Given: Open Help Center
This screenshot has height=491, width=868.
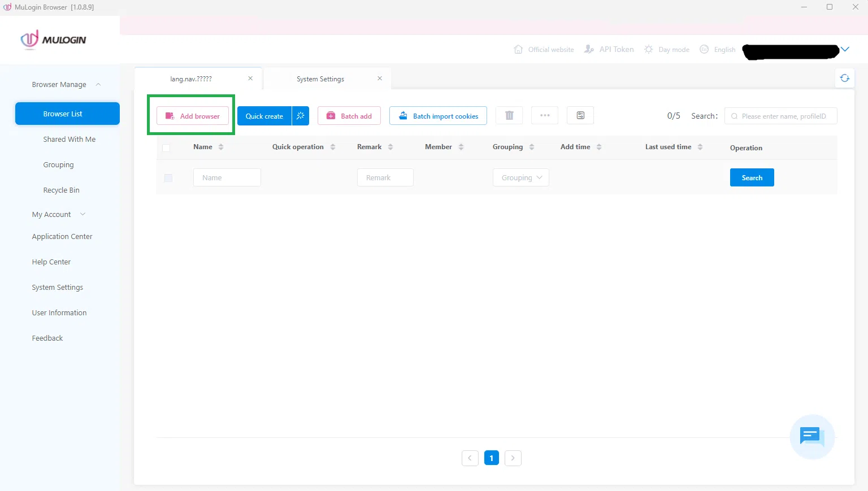Looking at the screenshot, I should click(51, 262).
